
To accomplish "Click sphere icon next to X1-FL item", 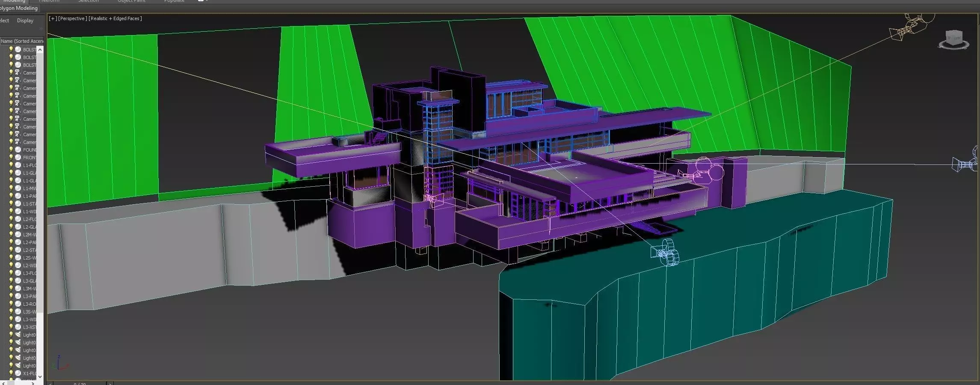I will (x=18, y=373).
